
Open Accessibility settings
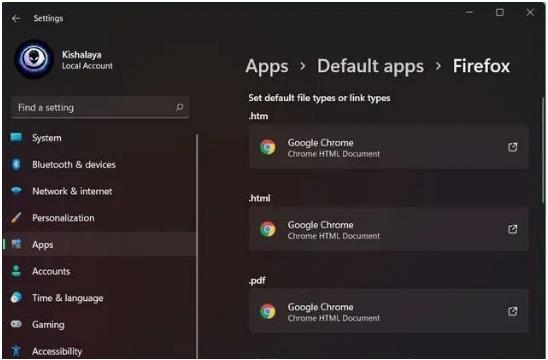(x=57, y=351)
